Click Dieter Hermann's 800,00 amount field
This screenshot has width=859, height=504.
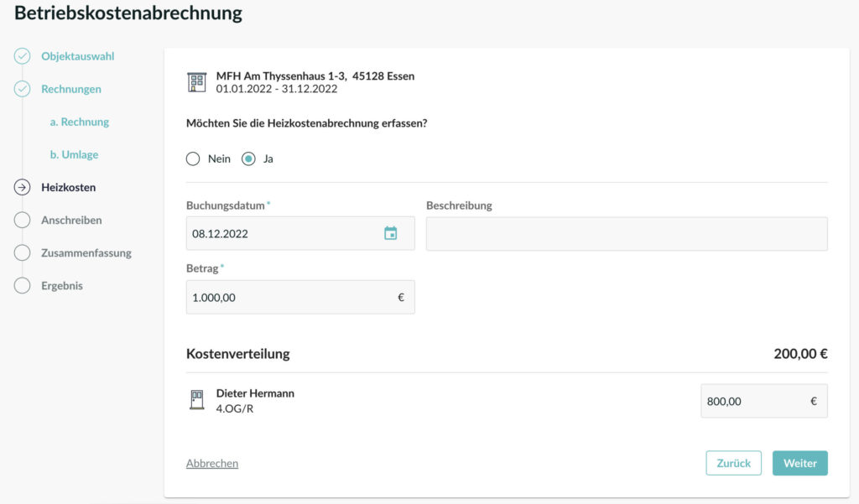[753, 401]
